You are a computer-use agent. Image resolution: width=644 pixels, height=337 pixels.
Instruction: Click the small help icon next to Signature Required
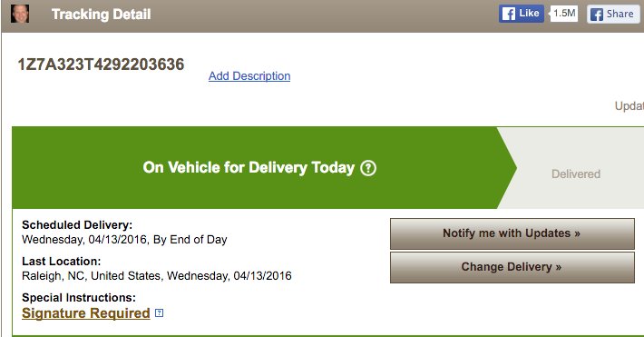click(159, 313)
